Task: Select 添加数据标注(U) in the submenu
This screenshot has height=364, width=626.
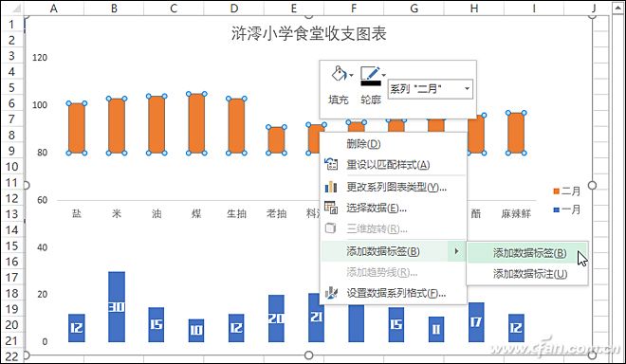Action: coord(527,274)
